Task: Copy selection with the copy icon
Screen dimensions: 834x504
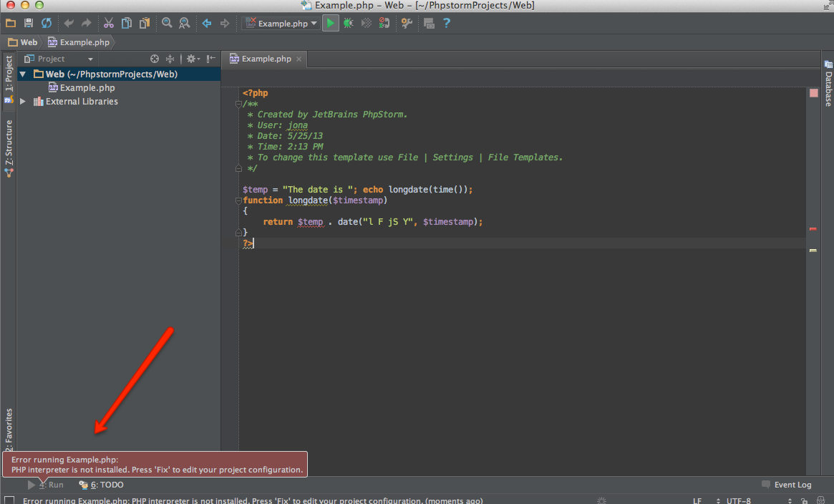Action: pos(127,24)
